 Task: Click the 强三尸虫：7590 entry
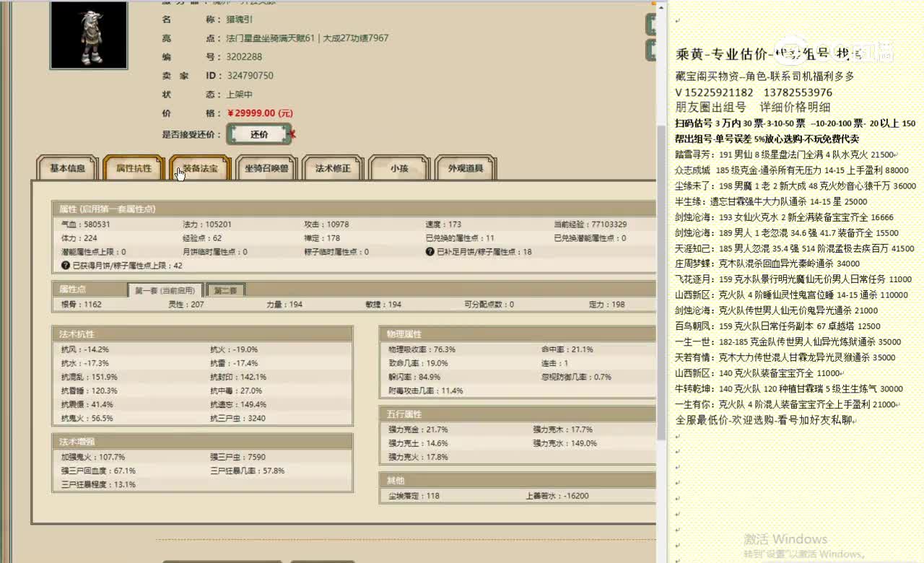(237, 457)
